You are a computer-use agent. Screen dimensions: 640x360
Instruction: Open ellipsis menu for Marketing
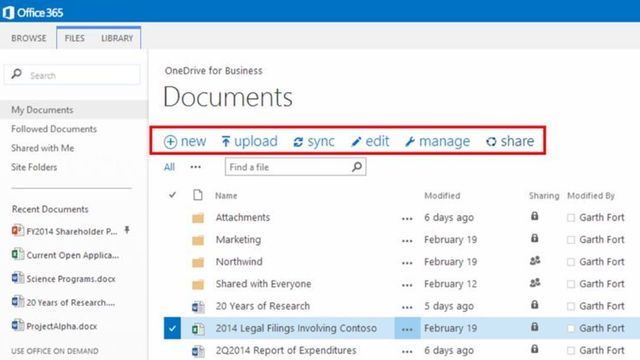(x=407, y=241)
